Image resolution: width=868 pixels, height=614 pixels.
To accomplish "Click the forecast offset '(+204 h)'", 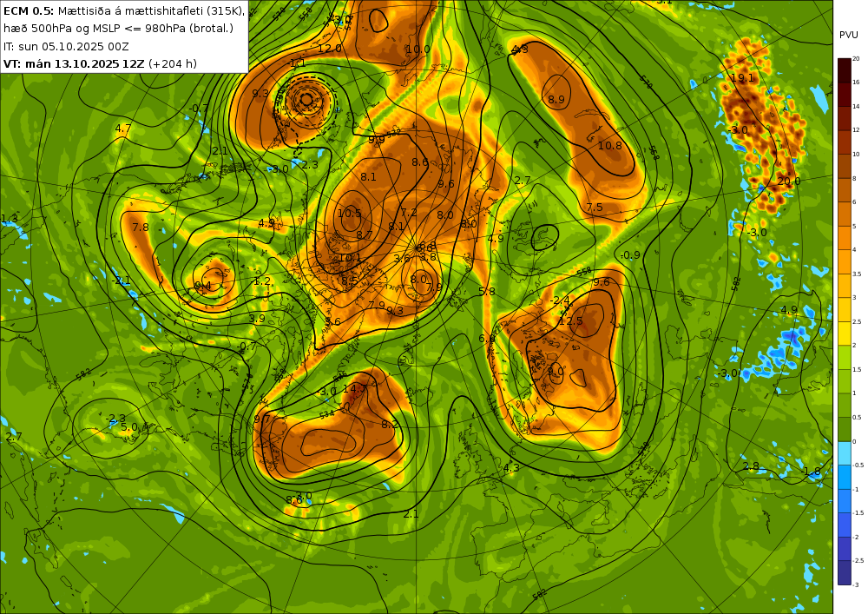I will point(173,63).
